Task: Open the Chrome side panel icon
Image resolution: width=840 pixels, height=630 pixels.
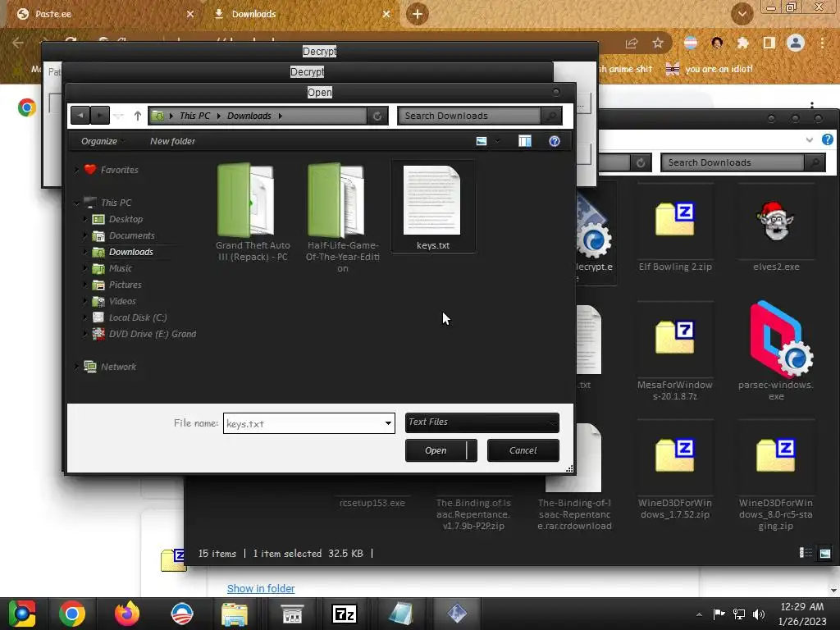Action: pyautogui.click(x=769, y=43)
